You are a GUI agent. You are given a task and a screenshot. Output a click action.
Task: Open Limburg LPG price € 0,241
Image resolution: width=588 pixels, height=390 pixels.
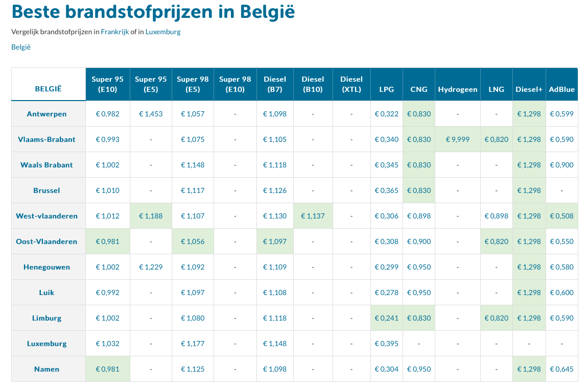click(387, 318)
